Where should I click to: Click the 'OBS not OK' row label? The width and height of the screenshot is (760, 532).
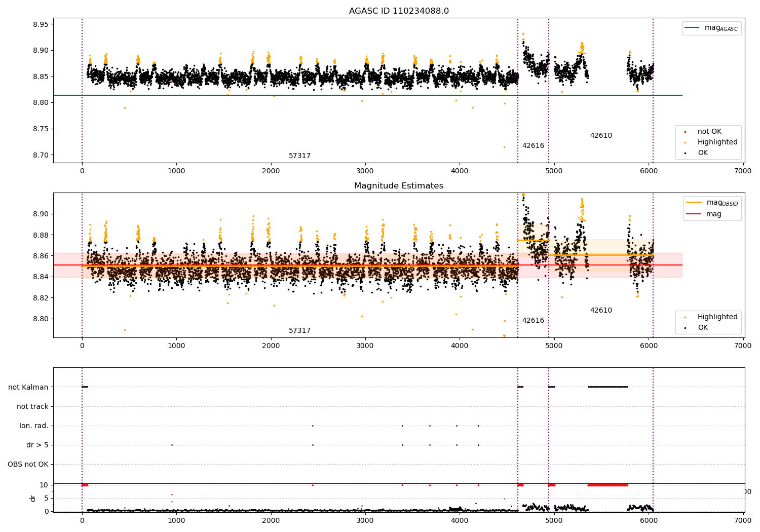pos(28,464)
